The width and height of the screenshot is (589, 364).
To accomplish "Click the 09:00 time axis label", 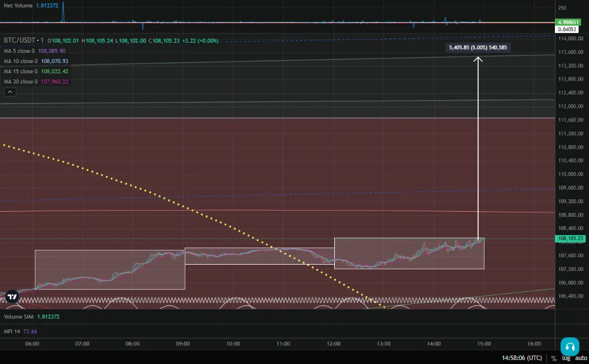I will coord(183,344).
